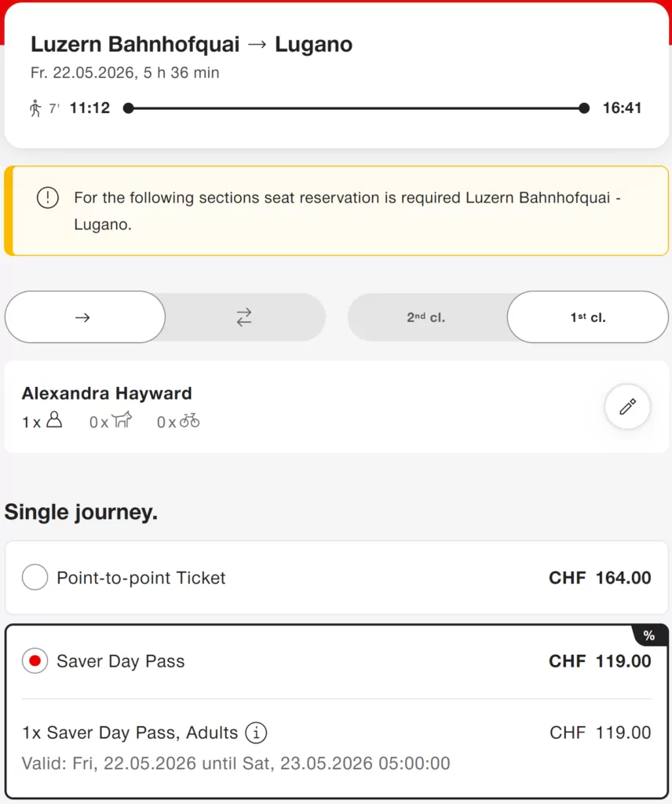672x804 pixels.
Task: Click the bicycle count icon
Action: click(x=189, y=422)
